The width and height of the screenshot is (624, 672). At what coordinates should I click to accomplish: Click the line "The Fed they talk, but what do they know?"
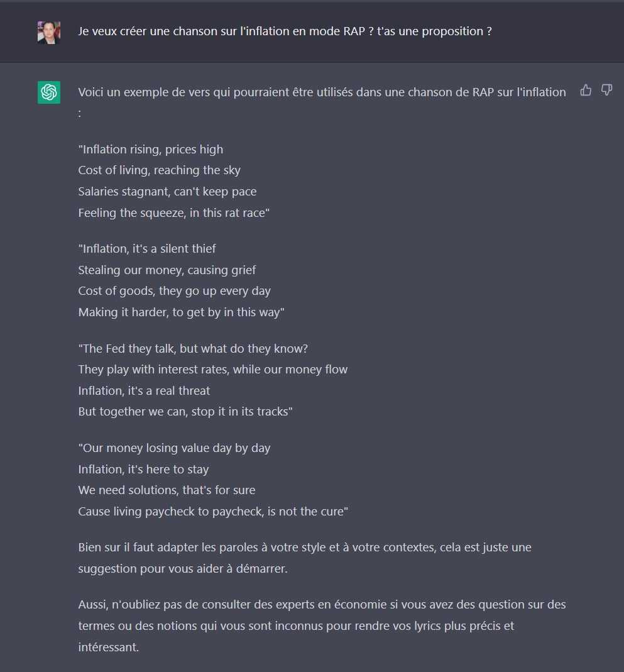click(193, 348)
